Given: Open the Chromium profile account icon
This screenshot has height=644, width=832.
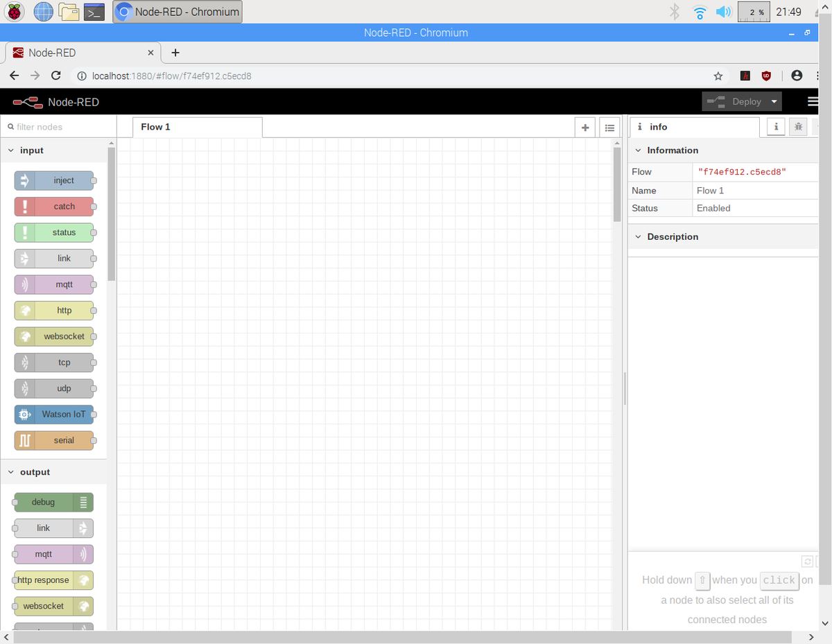Looking at the screenshot, I should (x=797, y=76).
